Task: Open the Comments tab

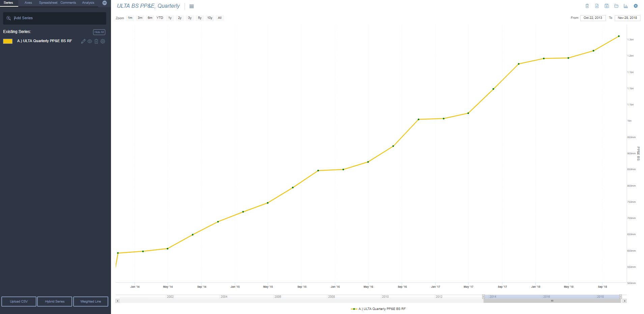Action: click(68, 3)
